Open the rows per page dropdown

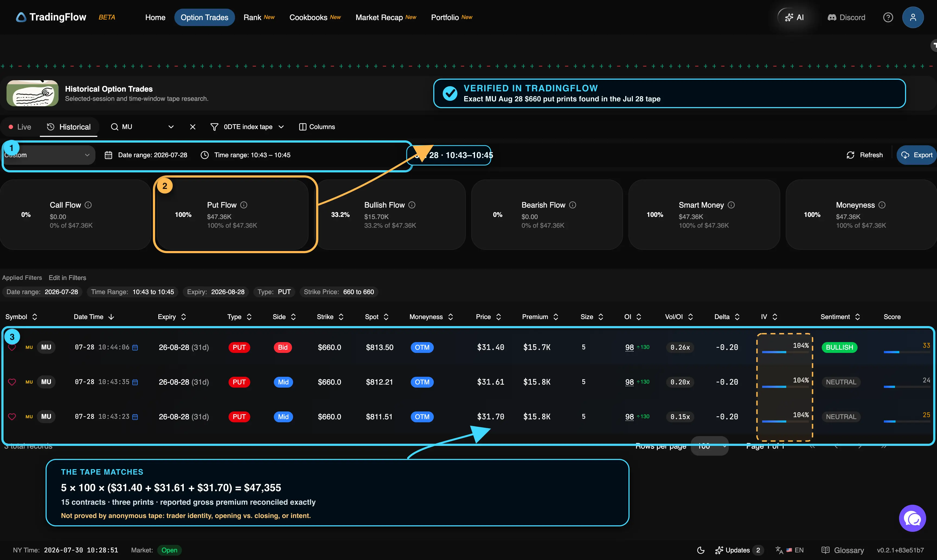710,446
